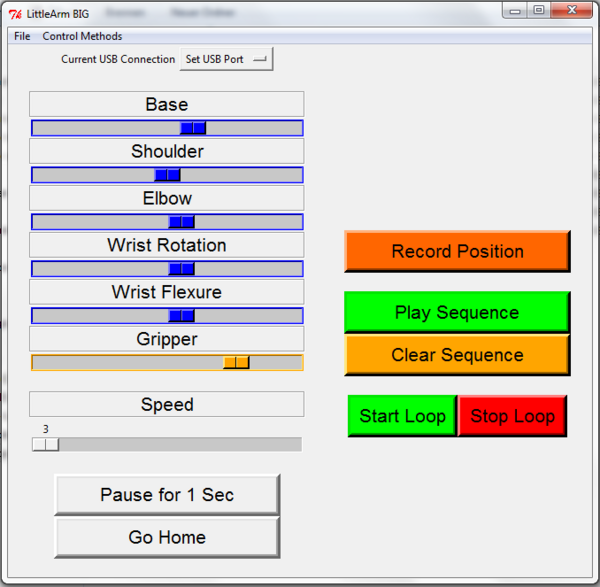This screenshot has height=587, width=600.
Task: Maximize the LittleArm BIG window
Action: [539, 11]
